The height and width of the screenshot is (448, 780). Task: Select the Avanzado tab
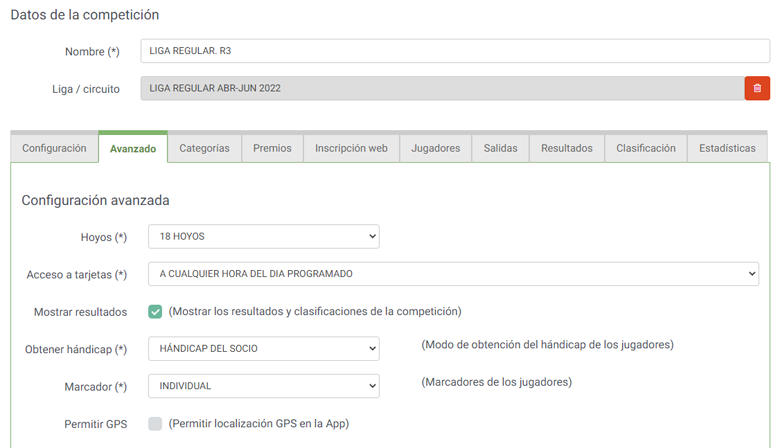pos(133,148)
